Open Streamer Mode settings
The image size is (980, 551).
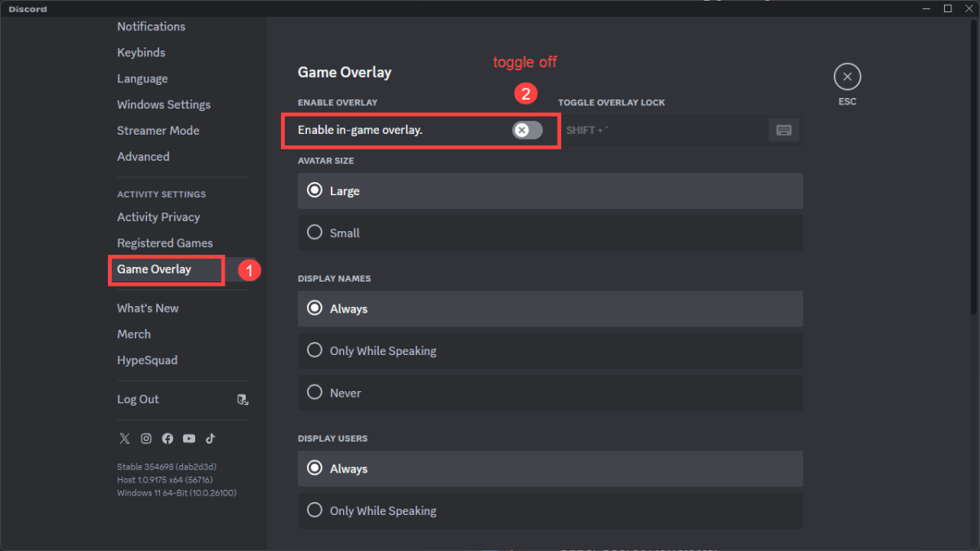click(158, 130)
